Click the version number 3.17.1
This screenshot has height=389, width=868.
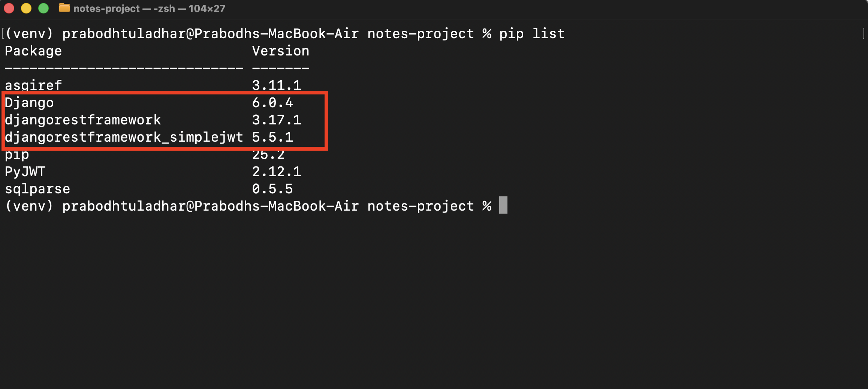(x=277, y=120)
